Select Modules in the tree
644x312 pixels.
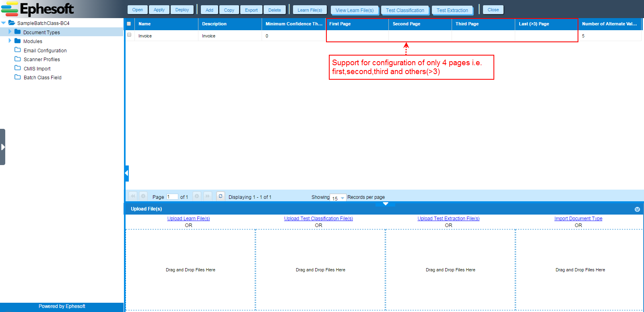coord(33,41)
